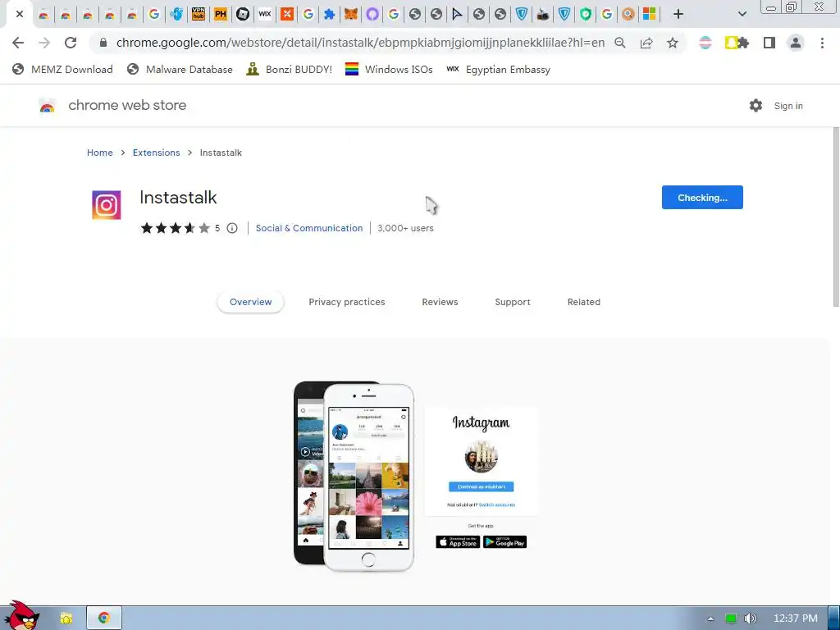Viewport: 840px width, 630px height.
Task: Open the tab with the cursor arrow icon
Action: tap(457, 15)
